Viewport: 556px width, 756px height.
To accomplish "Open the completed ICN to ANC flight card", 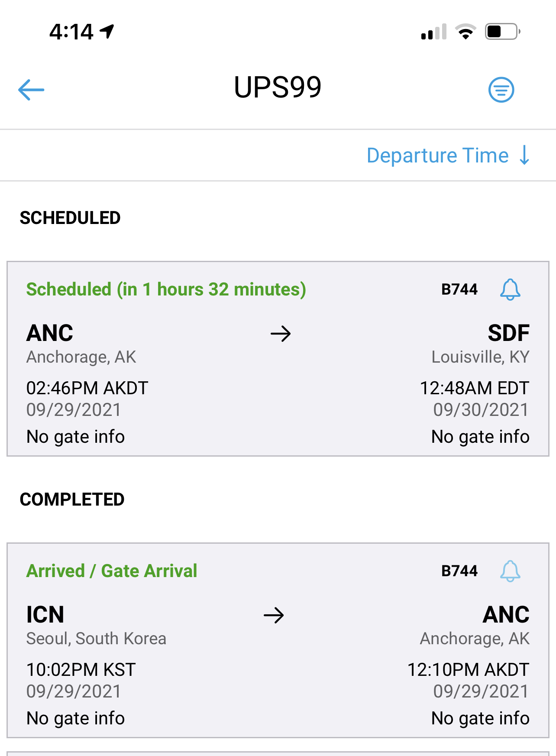I will (x=278, y=640).
